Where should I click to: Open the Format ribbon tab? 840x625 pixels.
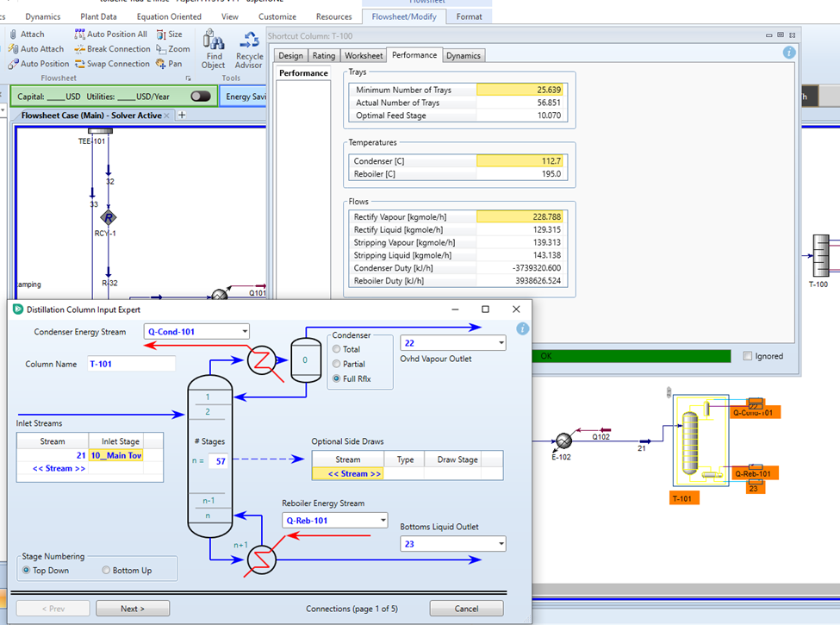tap(469, 16)
